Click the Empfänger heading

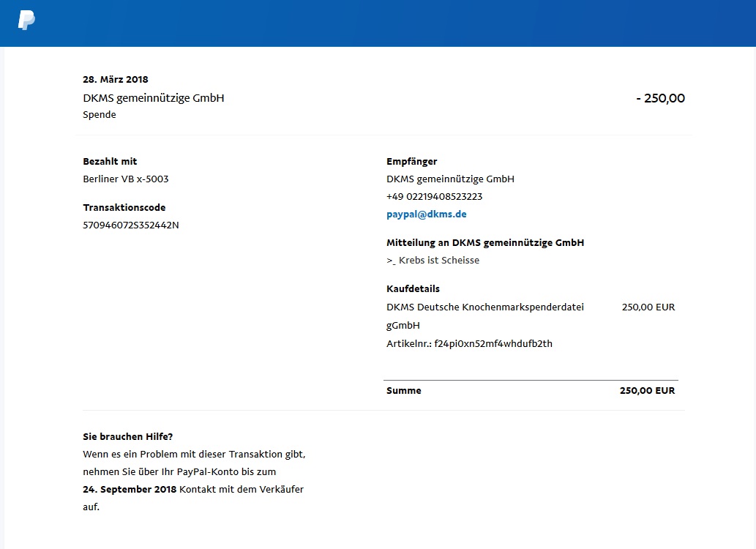(x=412, y=162)
